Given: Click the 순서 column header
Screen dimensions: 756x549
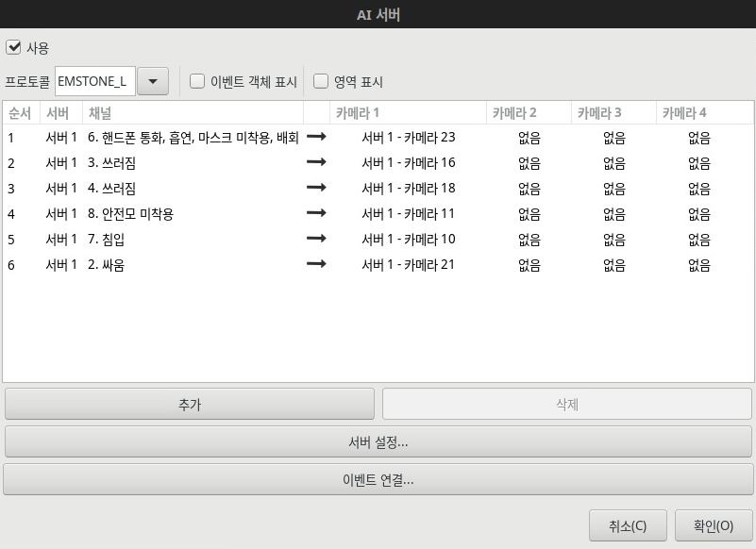Looking at the screenshot, I should [x=21, y=113].
